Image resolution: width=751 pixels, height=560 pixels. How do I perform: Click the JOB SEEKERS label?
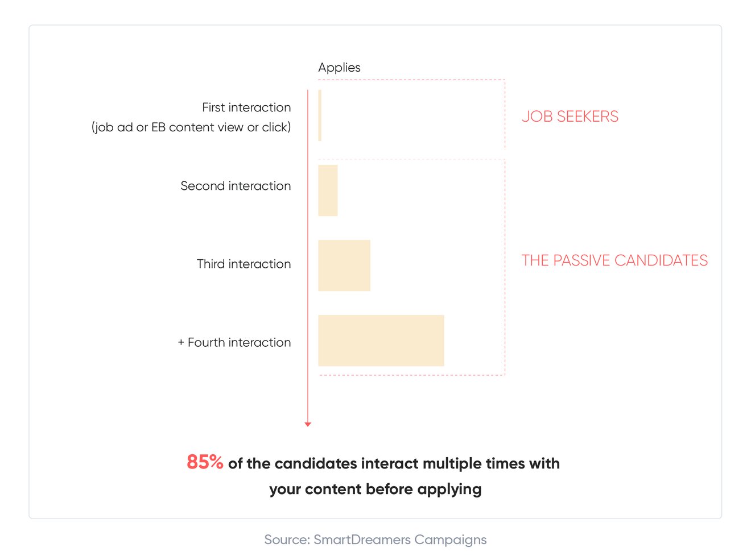click(x=570, y=117)
